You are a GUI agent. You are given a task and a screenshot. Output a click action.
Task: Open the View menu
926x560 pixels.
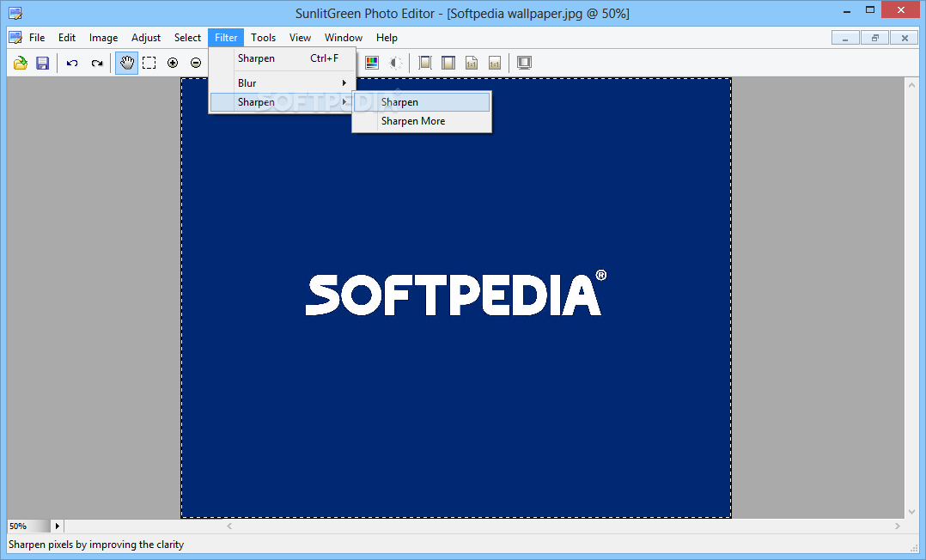[300, 38]
